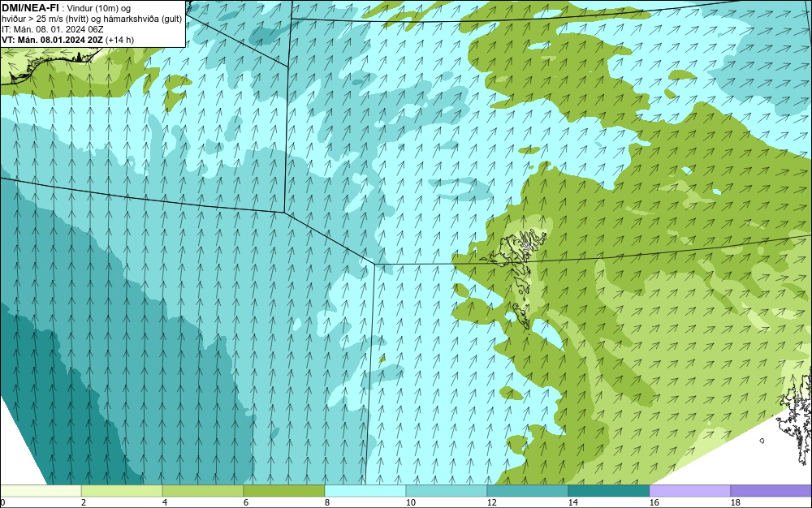Click the 0–2 m/s pale yellow legend swatch
The width and height of the screenshot is (812, 508).
41,490
